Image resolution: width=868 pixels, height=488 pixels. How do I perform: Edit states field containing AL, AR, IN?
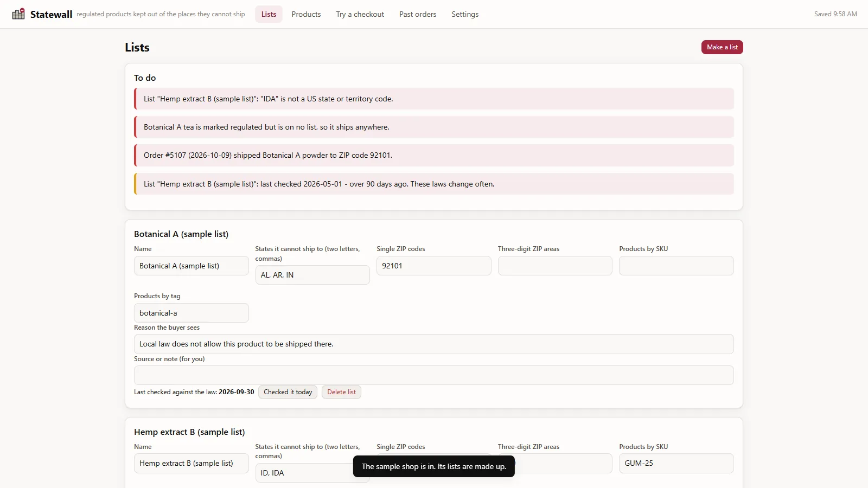(312, 275)
